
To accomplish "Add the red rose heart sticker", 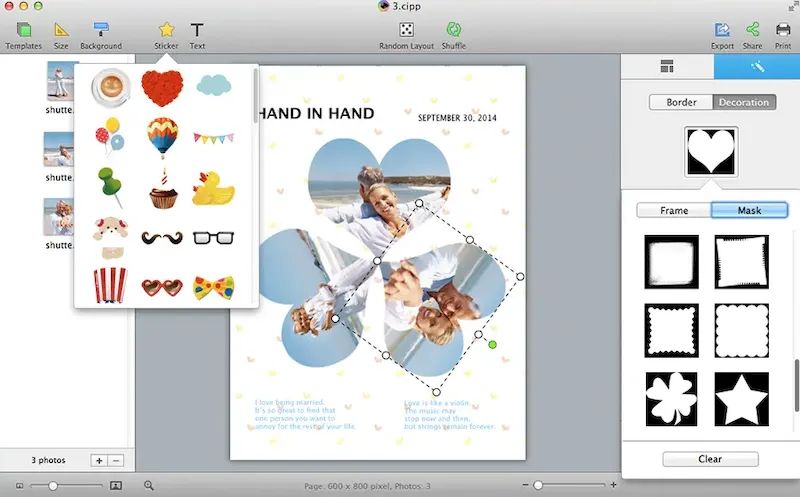I will coord(162,88).
